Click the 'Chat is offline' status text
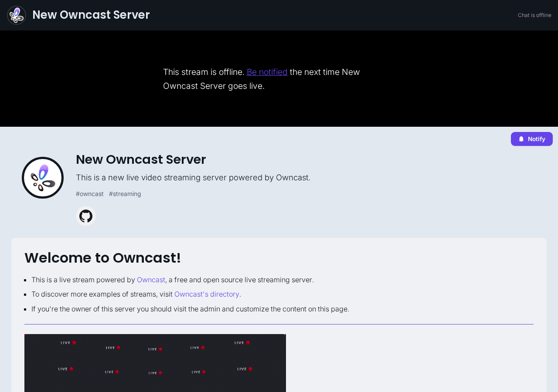This screenshot has width=558, height=392. (534, 15)
